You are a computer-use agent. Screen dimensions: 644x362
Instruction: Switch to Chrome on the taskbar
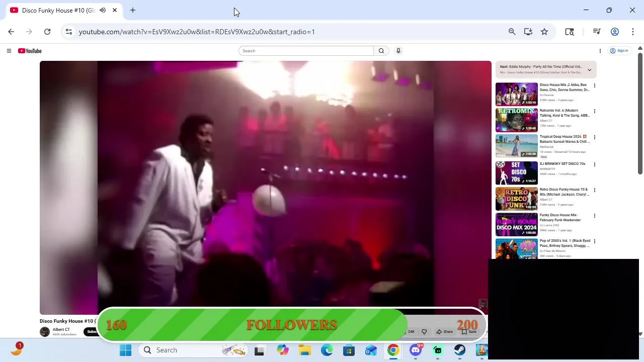[393, 350]
